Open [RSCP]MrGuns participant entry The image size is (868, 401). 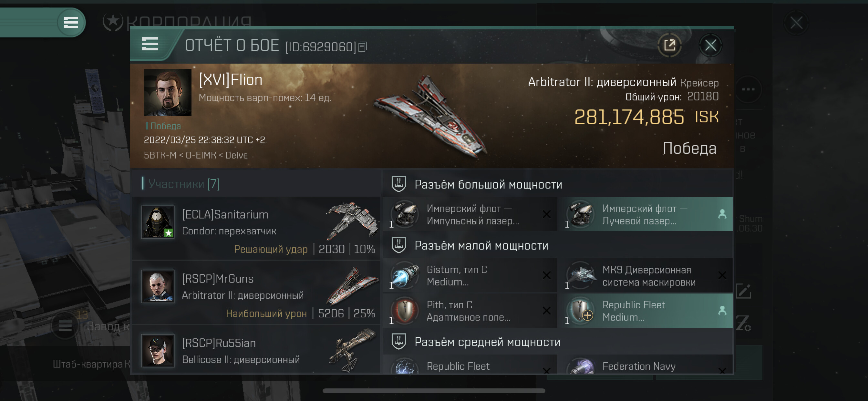pos(256,293)
